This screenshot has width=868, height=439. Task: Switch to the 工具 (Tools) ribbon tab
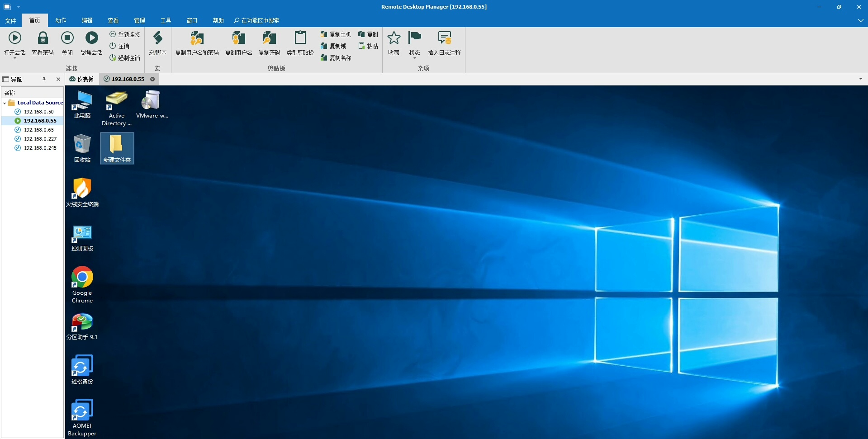click(x=166, y=20)
